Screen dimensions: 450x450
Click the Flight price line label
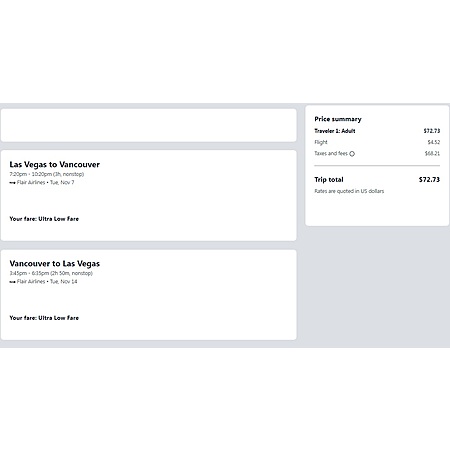(x=321, y=142)
